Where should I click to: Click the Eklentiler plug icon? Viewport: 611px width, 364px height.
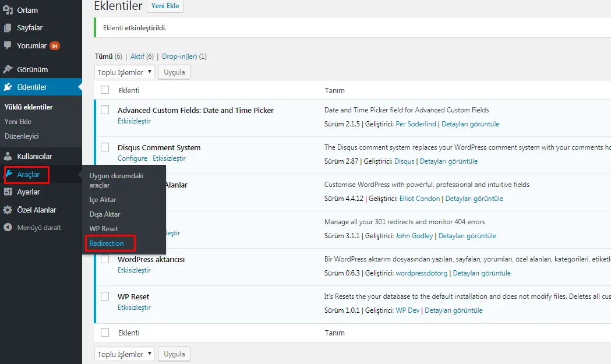point(8,87)
